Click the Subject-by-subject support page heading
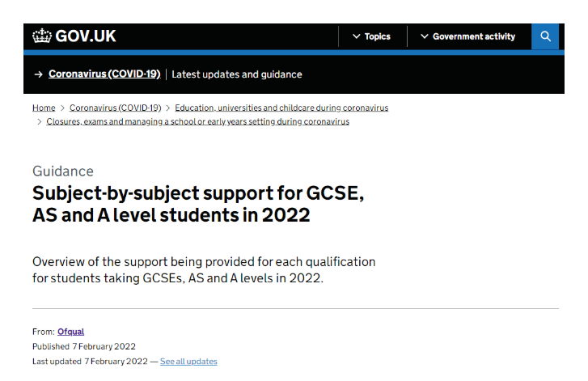The image size is (588, 381). pyautogui.click(x=200, y=205)
